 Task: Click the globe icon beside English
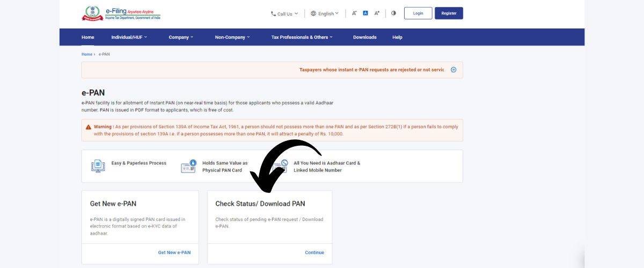(313, 14)
